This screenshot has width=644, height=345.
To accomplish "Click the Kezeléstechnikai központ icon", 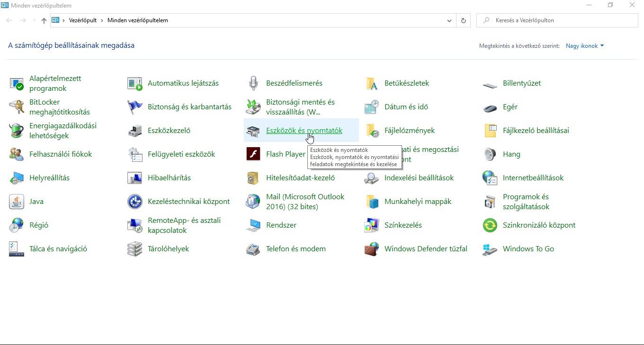I will click(x=135, y=202).
